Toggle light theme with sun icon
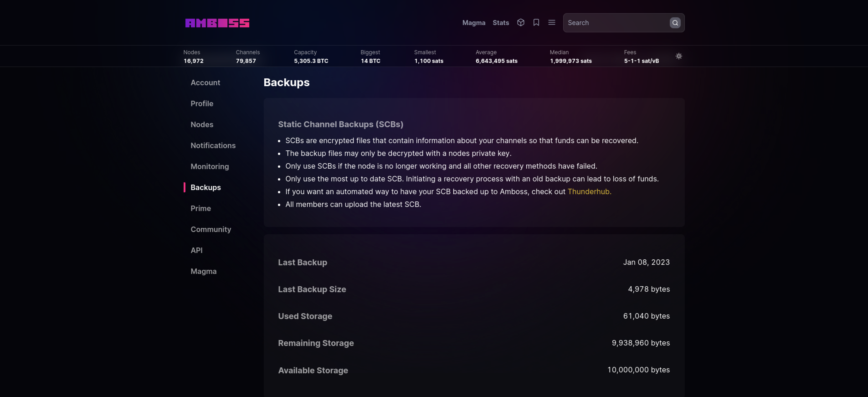This screenshot has width=868, height=397. pyautogui.click(x=679, y=56)
